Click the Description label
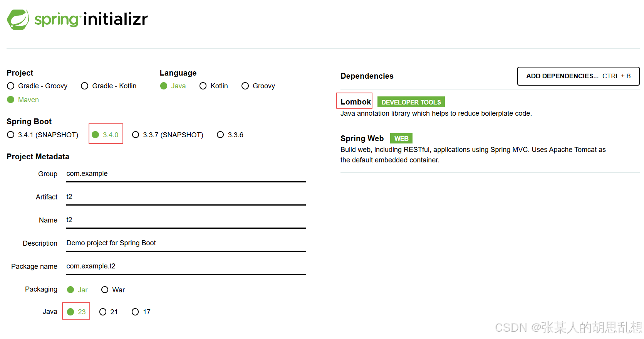The image size is (644, 339). (40, 243)
